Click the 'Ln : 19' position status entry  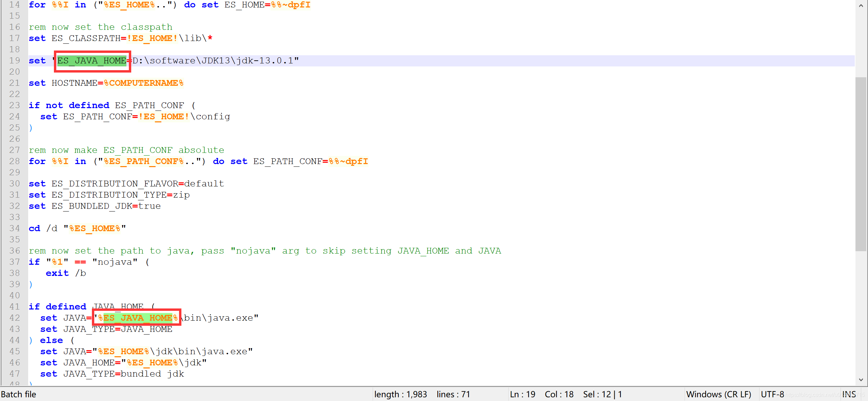click(522, 394)
